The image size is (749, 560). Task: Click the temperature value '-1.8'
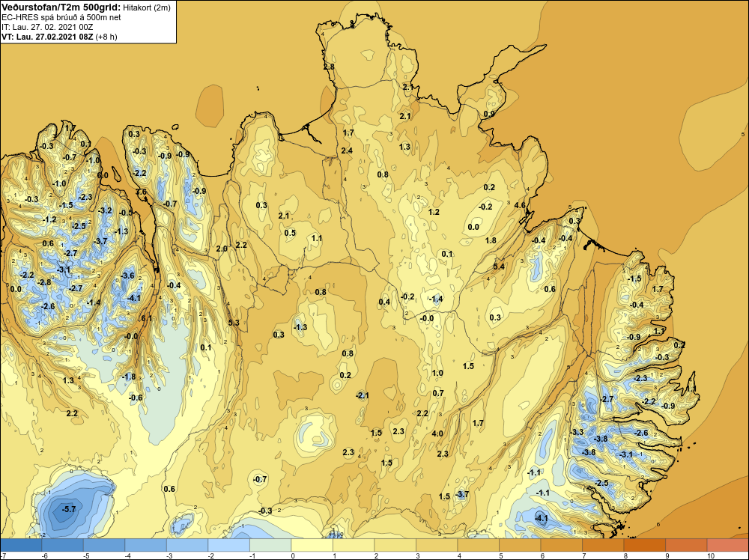point(129,377)
